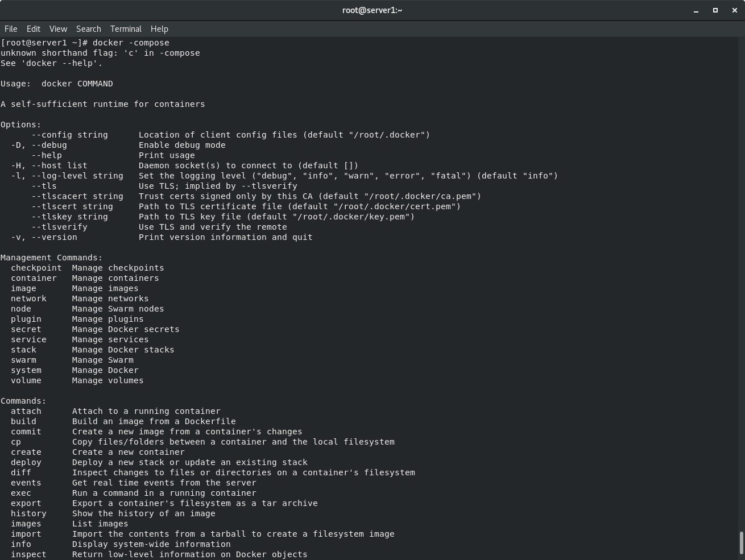Maximize the terminal window
Viewport: 745px width, 560px height.
[715, 10]
